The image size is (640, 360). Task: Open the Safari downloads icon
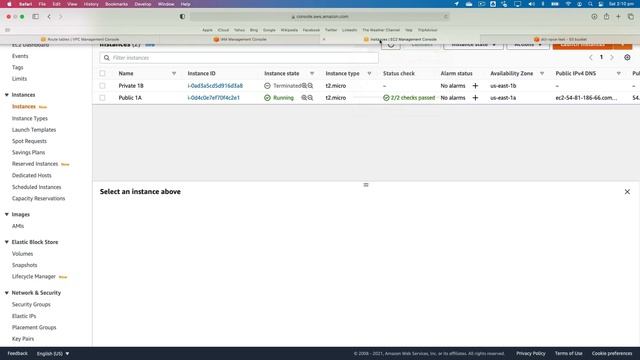(x=594, y=17)
